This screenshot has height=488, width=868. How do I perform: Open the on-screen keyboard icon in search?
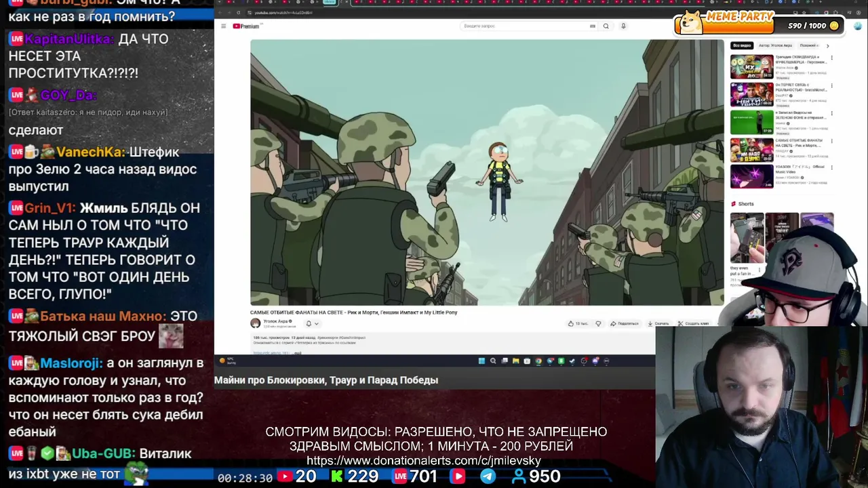coord(593,26)
